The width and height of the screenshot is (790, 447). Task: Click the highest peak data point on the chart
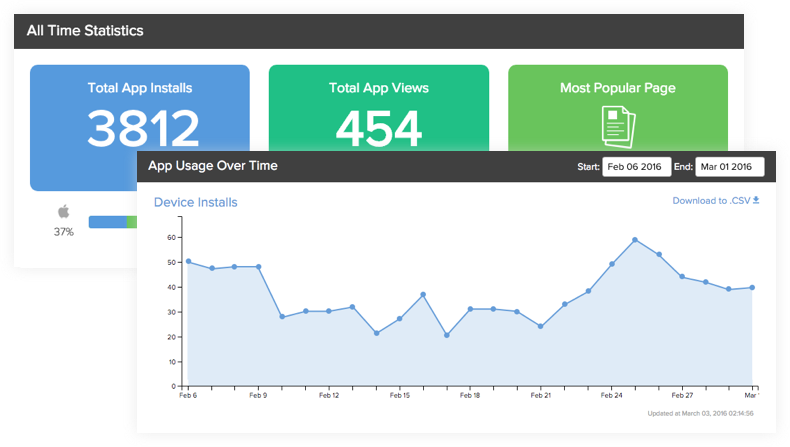coord(635,240)
